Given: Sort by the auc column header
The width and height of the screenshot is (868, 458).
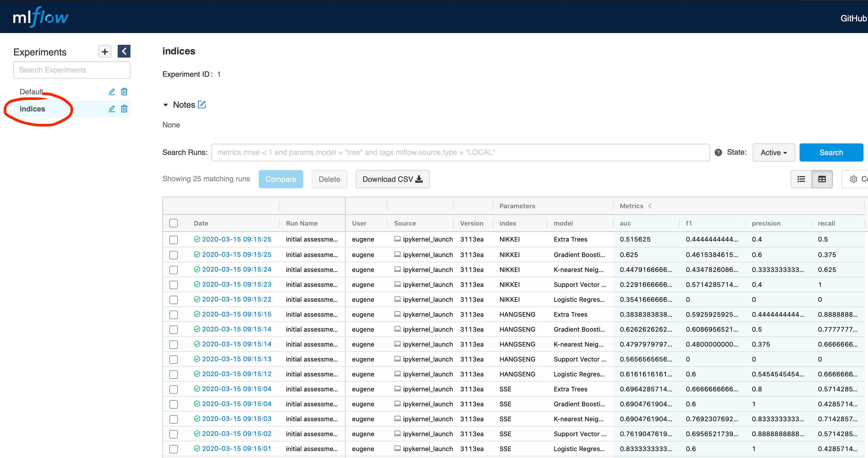Looking at the screenshot, I should tap(625, 223).
